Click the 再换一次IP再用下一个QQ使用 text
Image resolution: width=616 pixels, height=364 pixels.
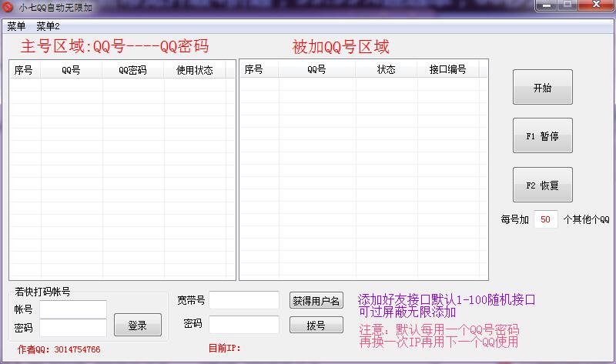438,342
